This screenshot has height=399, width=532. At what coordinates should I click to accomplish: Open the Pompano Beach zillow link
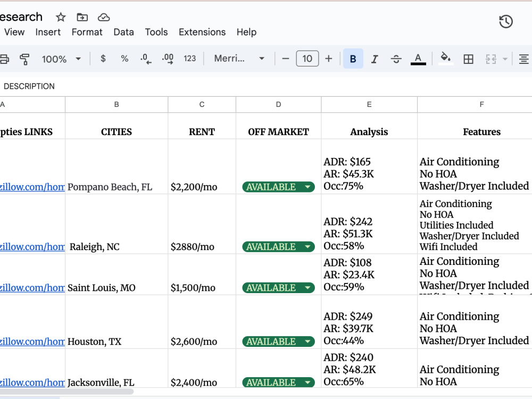pos(32,187)
